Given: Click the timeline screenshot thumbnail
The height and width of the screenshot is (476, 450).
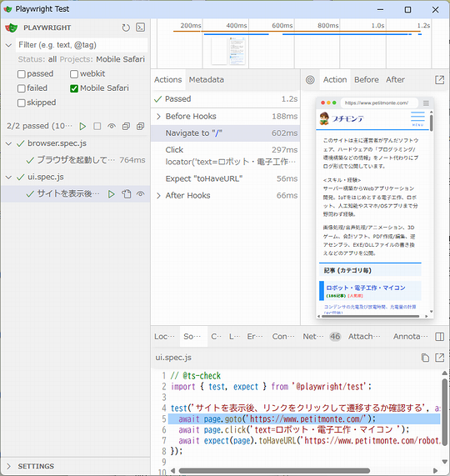Looking at the screenshot, I should [237, 51].
